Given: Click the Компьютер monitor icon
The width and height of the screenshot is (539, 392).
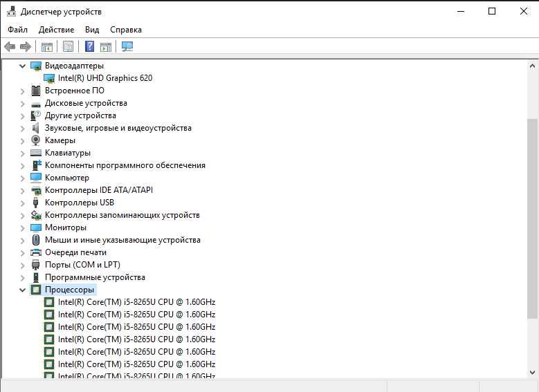Looking at the screenshot, I should coord(36,178).
